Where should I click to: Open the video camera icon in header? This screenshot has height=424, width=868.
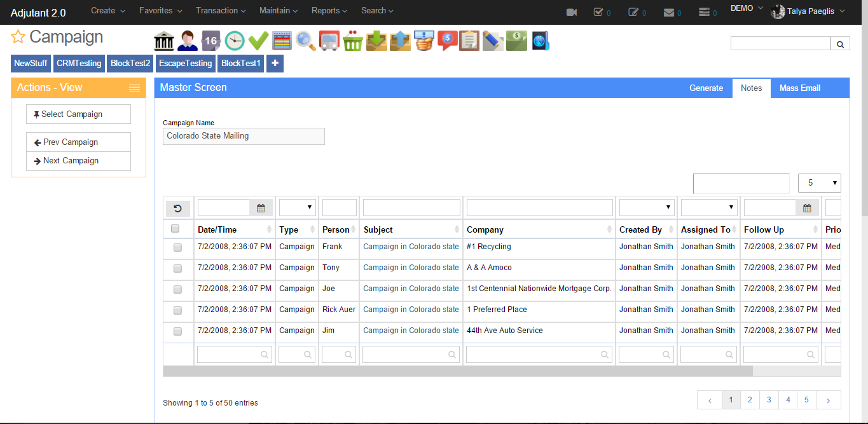coord(571,12)
